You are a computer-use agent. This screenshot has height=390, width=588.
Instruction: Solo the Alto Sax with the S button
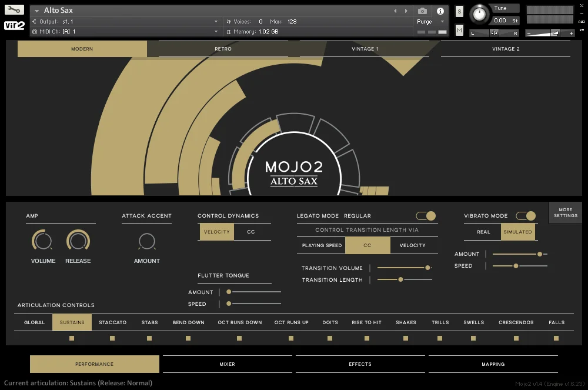coord(458,11)
